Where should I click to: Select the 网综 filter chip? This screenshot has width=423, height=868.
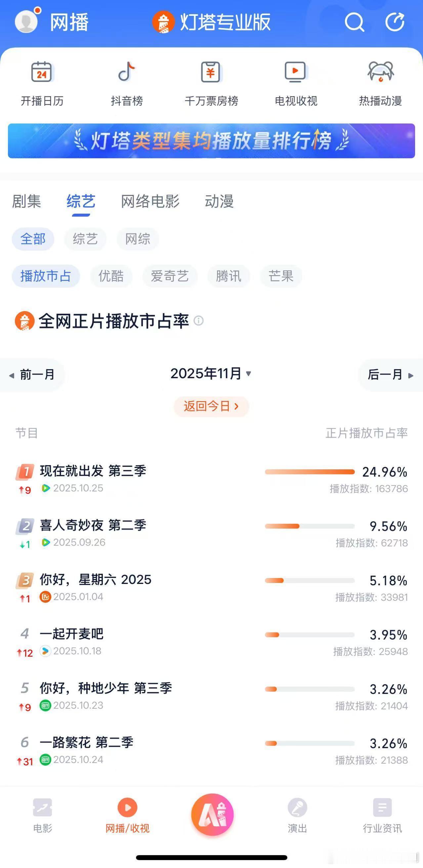[138, 239]
